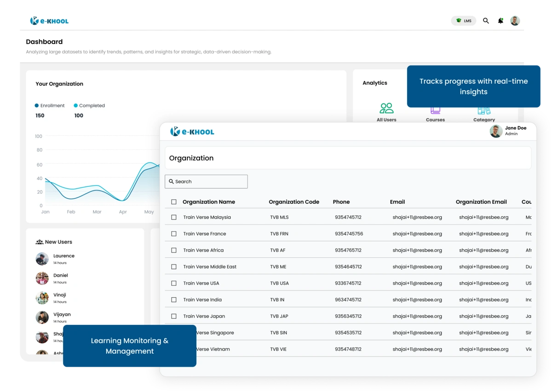Click the e-KHOOL logo in the Organization window
The width and height of the screenshot is (552, 392).
coord(191,132)
